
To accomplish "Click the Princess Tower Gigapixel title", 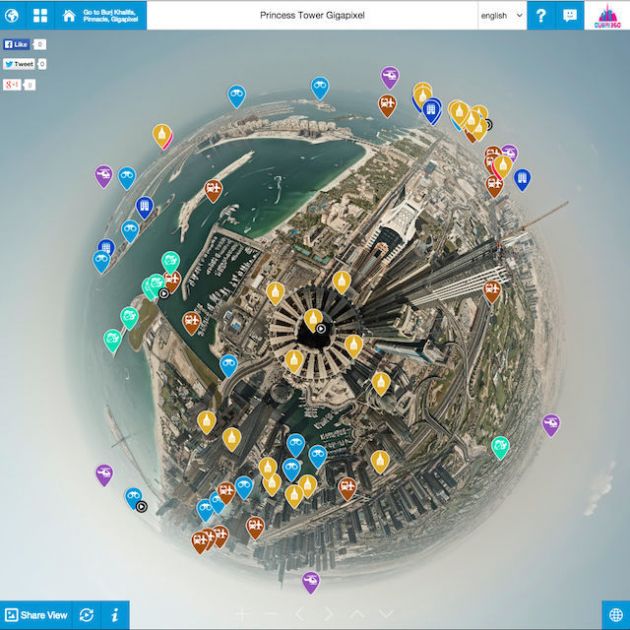I will tap(312, 15).
